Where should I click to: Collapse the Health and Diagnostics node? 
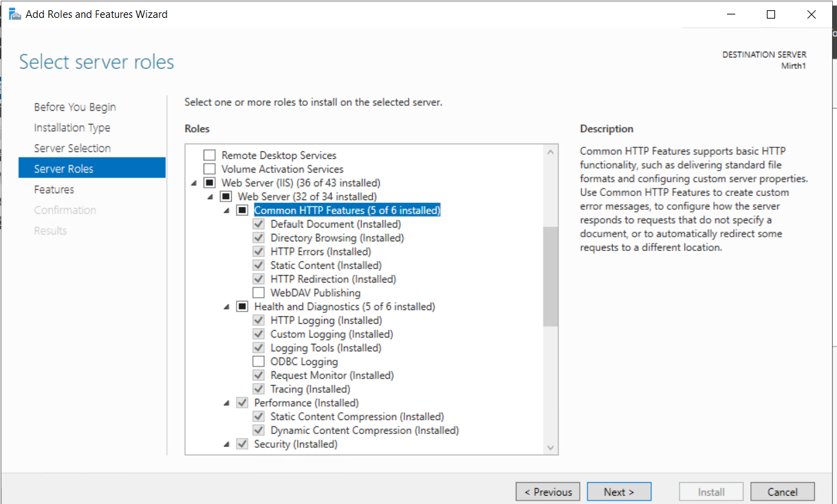(x=227, y=307)
